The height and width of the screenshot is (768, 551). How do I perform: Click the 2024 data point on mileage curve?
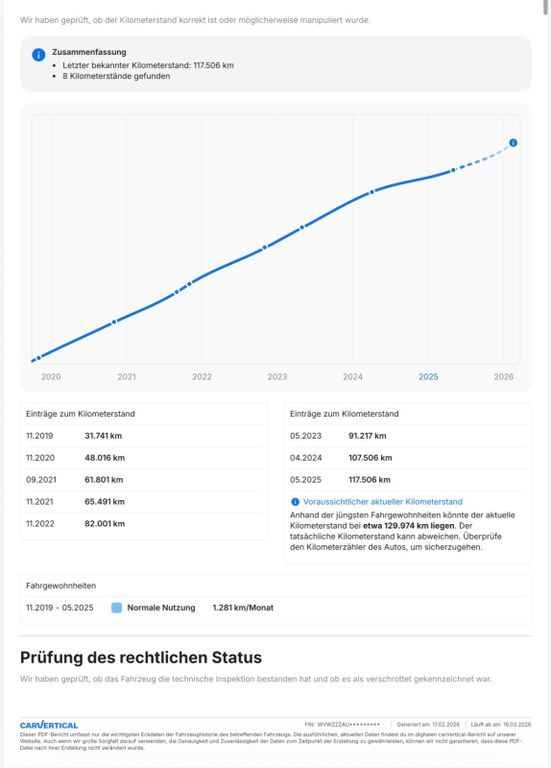(x=372, y=192)
